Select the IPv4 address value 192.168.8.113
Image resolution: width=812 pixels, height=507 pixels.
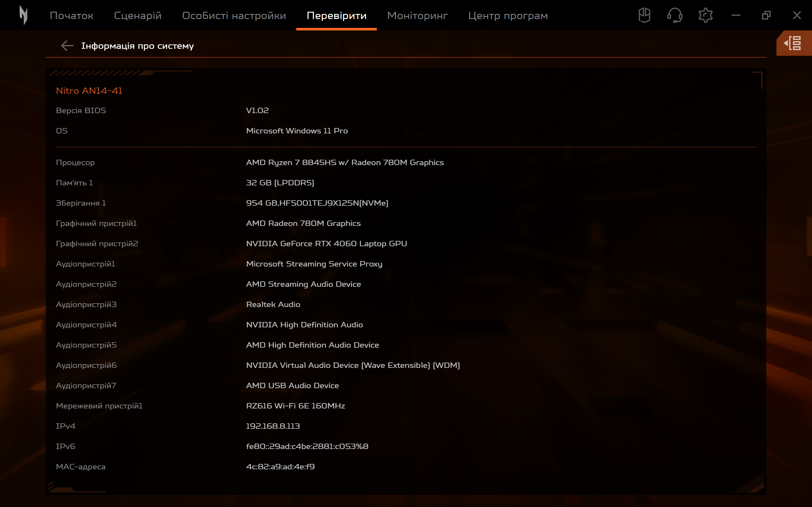273,426
